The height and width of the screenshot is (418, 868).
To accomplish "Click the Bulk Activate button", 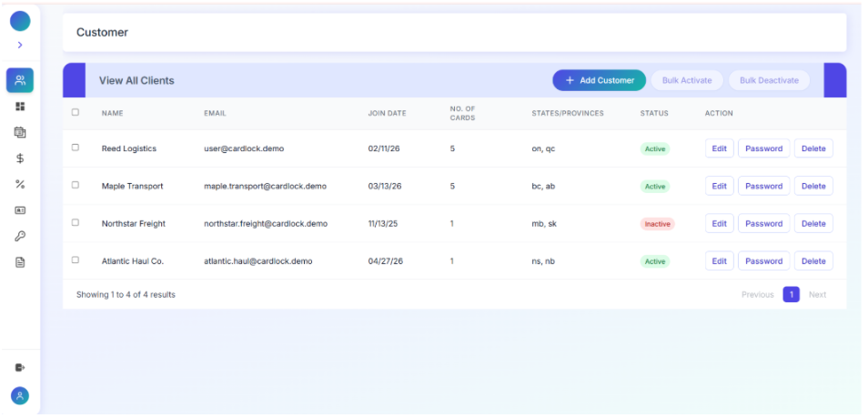I will (x=687, y=80).
